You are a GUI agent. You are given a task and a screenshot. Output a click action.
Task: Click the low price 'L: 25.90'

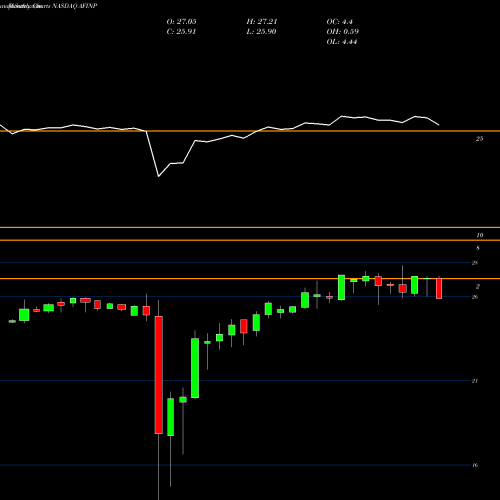[x=262, y=32]
